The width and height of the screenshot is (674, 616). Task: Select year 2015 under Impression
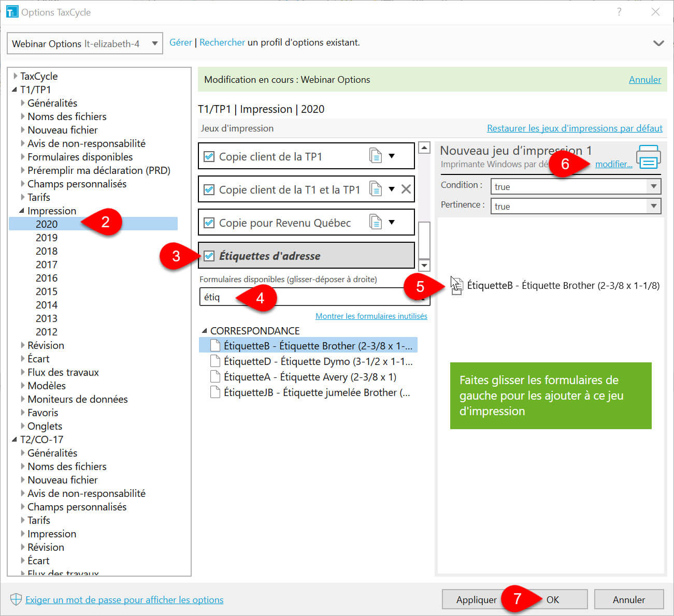pos(47,291)
